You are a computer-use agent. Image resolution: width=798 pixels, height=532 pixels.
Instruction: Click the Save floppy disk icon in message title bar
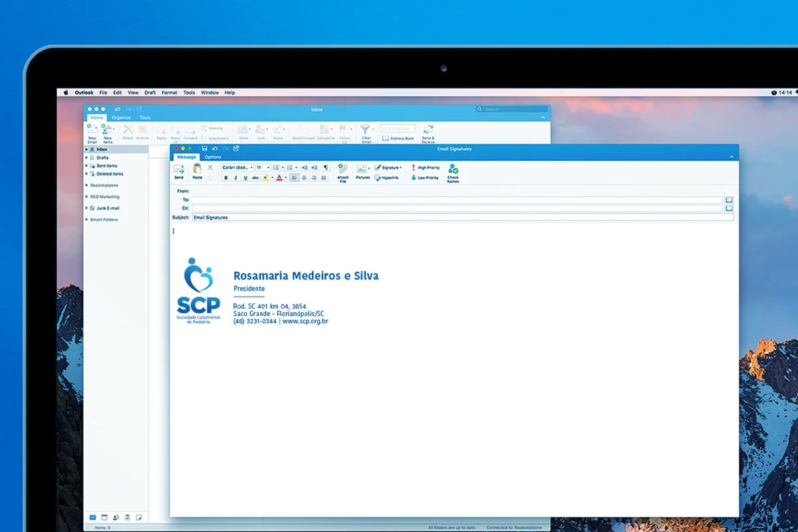[204, 148]
